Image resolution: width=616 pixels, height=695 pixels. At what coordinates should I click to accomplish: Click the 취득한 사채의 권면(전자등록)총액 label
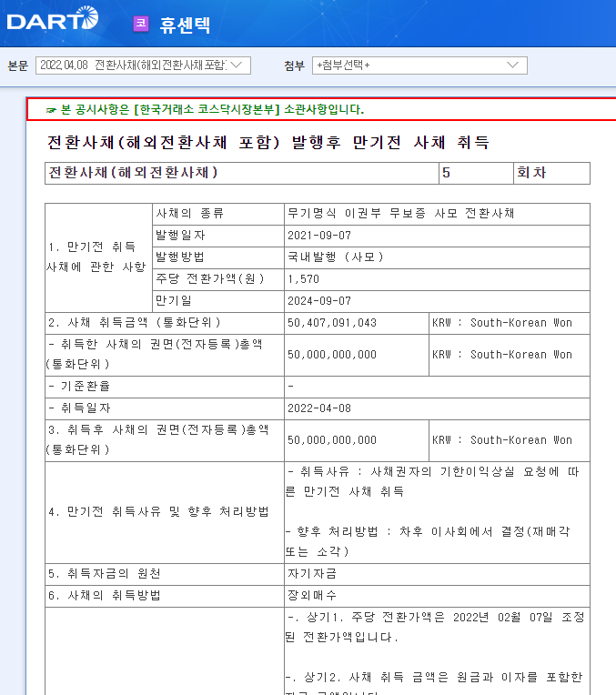point(156,355)
